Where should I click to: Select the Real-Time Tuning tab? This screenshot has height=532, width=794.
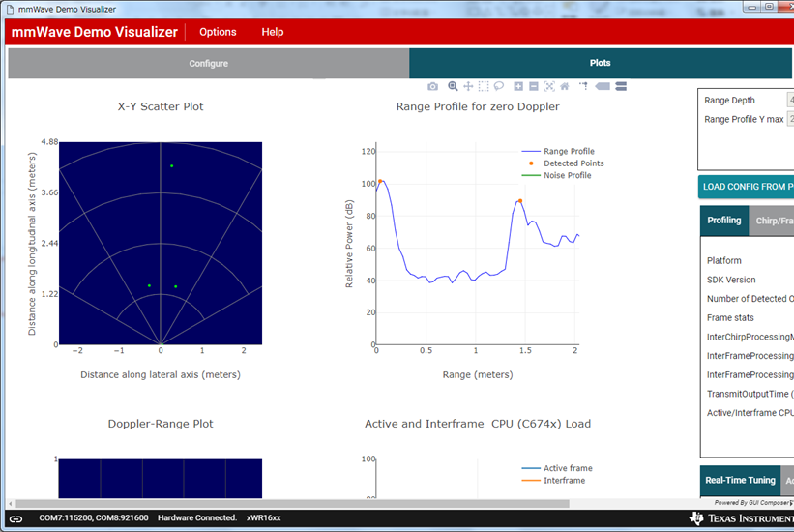(x=740, y=481)
